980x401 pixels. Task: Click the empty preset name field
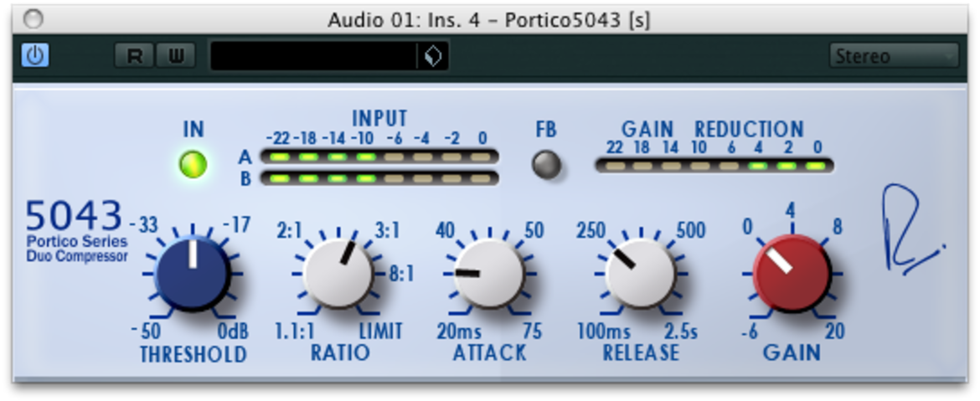[x=314, y=56]
